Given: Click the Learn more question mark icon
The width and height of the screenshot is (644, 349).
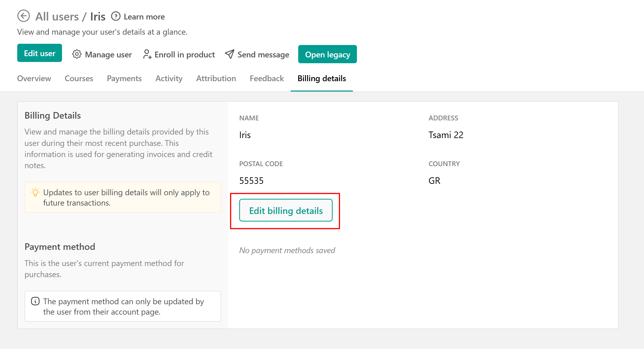Looking at the screenshot, I should coord(116,16).
